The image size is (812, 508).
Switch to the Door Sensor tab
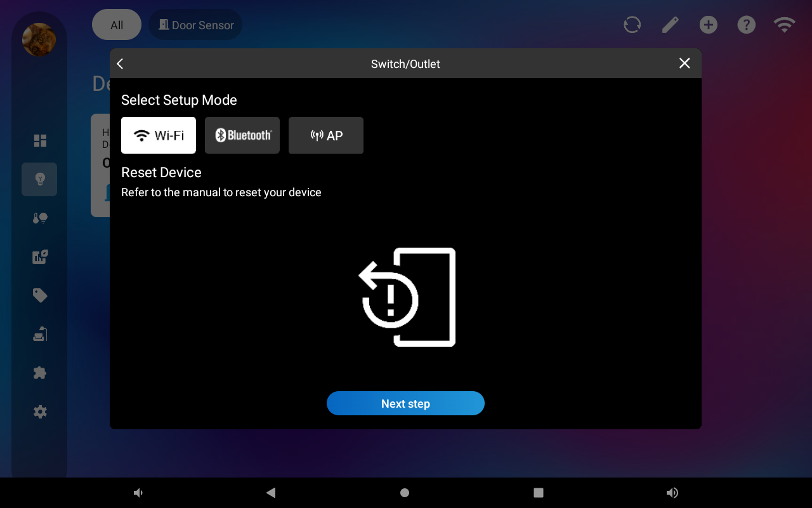tap(195, 25)
